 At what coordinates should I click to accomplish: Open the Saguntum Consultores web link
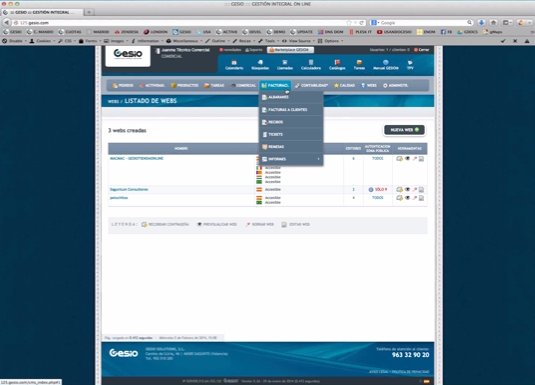(129, 189)
